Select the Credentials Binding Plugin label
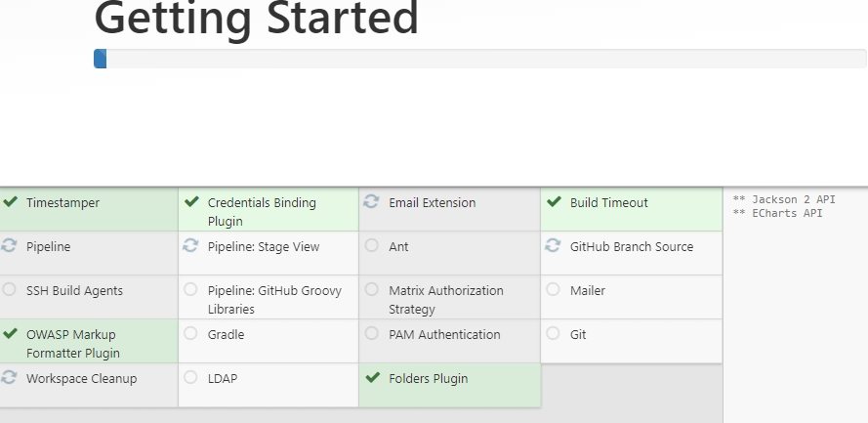Viewport: 868px width, 423px height. [262, 211]
